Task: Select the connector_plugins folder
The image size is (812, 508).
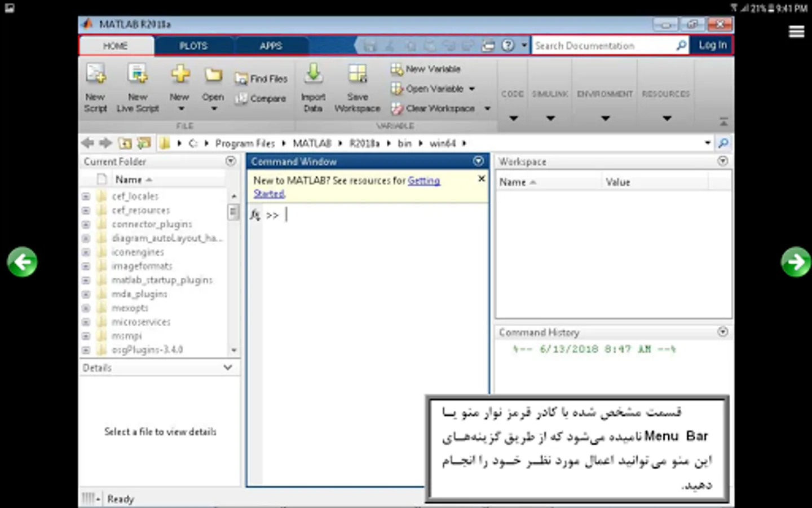Action: point(152,224)
